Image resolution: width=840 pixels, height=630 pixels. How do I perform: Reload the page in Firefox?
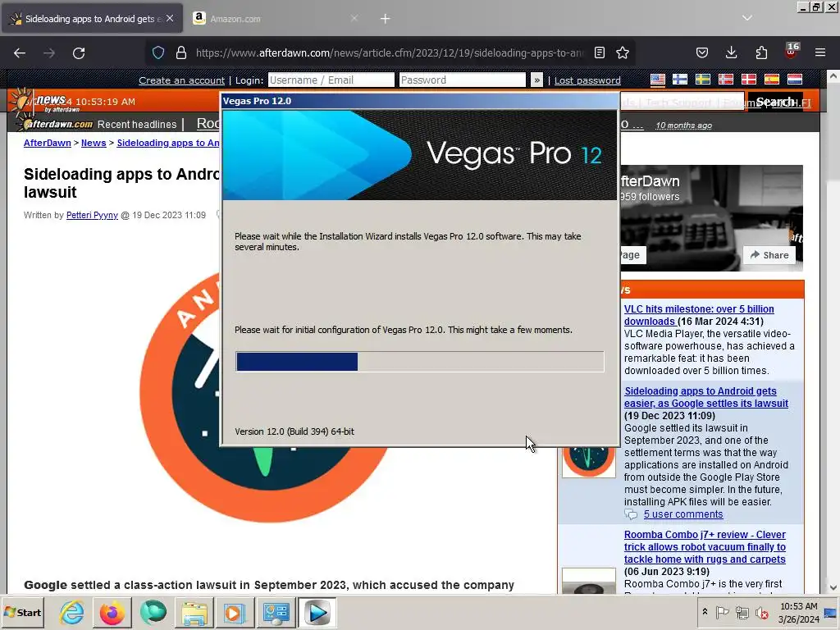coord(79,53)
